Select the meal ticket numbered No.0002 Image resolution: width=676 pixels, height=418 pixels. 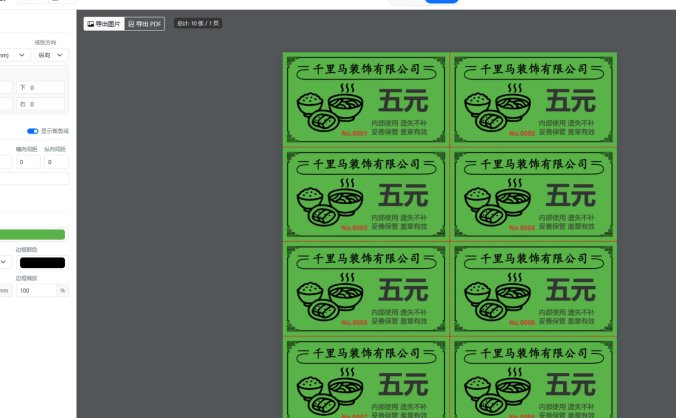533,100
